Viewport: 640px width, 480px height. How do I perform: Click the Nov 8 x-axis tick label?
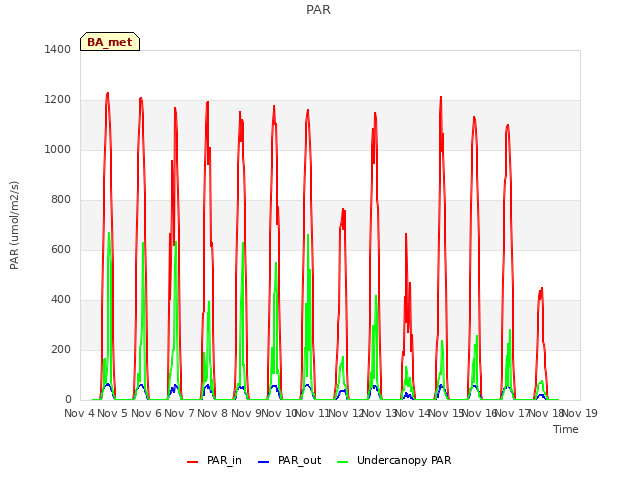click(x=213, y=413)
